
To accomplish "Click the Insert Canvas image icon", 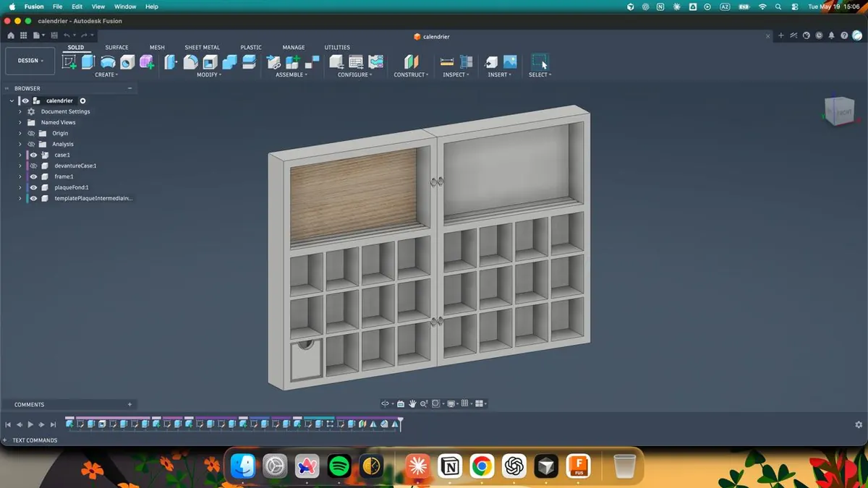I will (510, 62).
